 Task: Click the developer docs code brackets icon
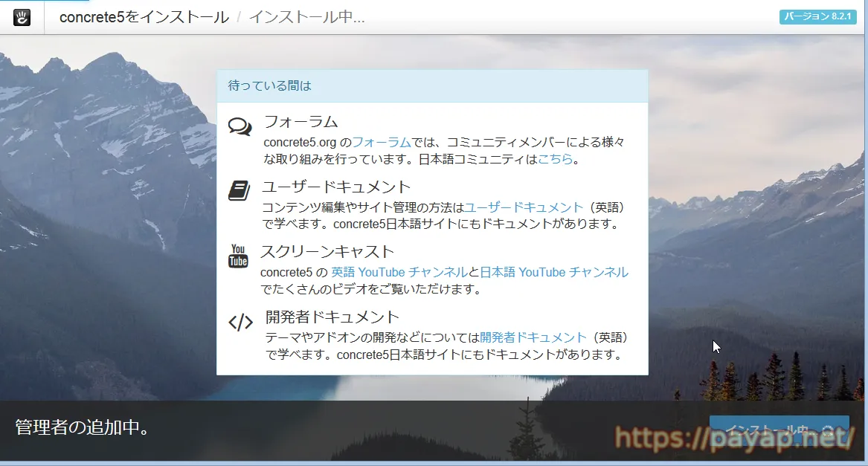(240, 322)
